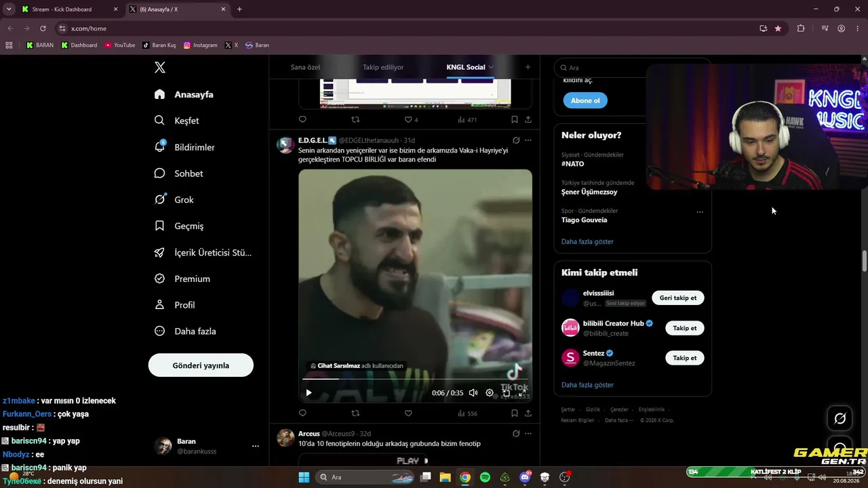Repost the E.D.G.E.L. post
Viewport: 868px width, 488px height.
(x=355, y=413)
